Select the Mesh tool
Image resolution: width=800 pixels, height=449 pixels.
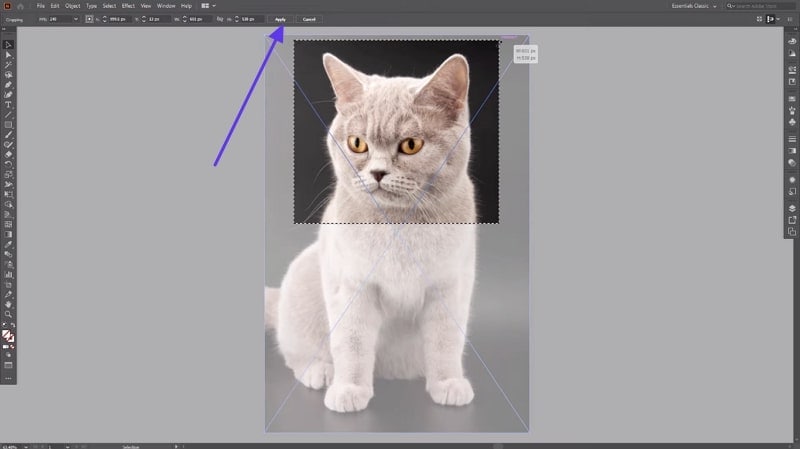pyautogui.click(x=8, y=224)
